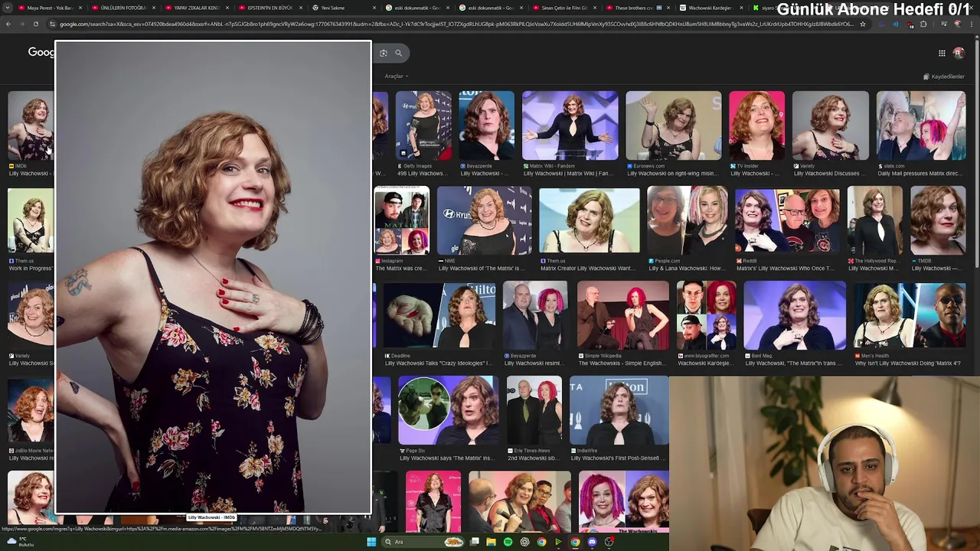Open 'Kaydedilenler' saved items

point(944,77)
